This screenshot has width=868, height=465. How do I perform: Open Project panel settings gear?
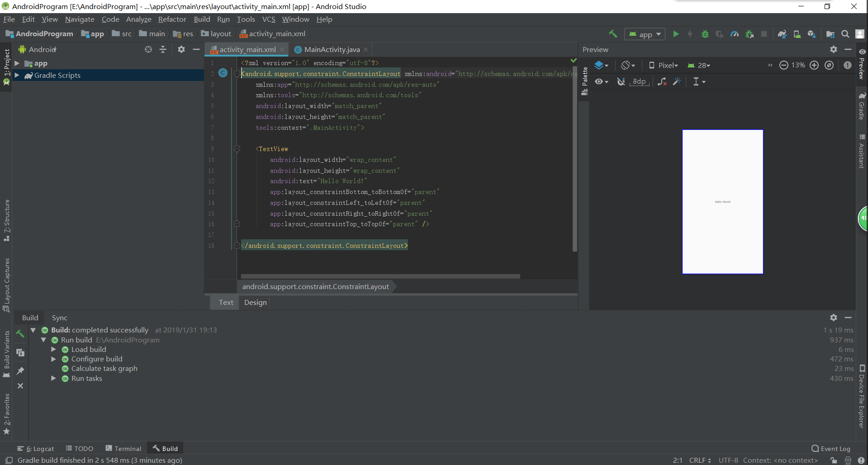[181, 49]
